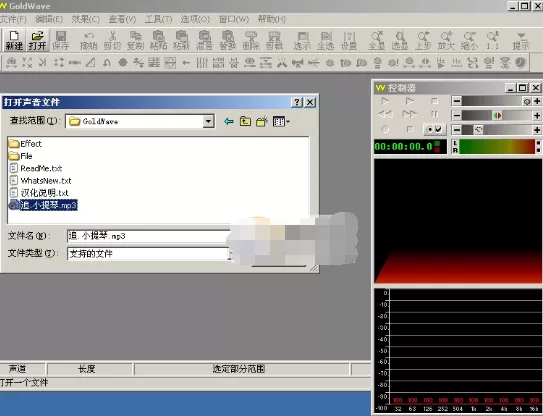The width and height of the screenshot is (543, 416).
Task: Click the rewind button in 控制器
Action: pyautogui.click(x=385, y=114)
